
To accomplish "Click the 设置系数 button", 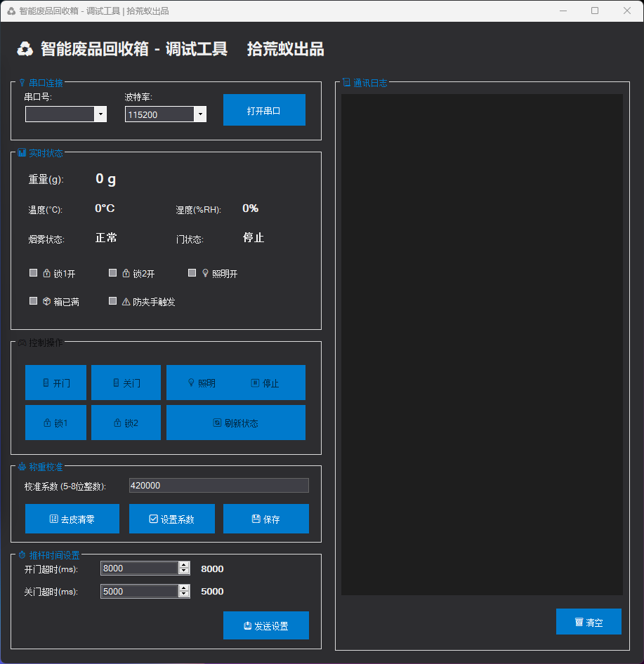I will 171,518.
